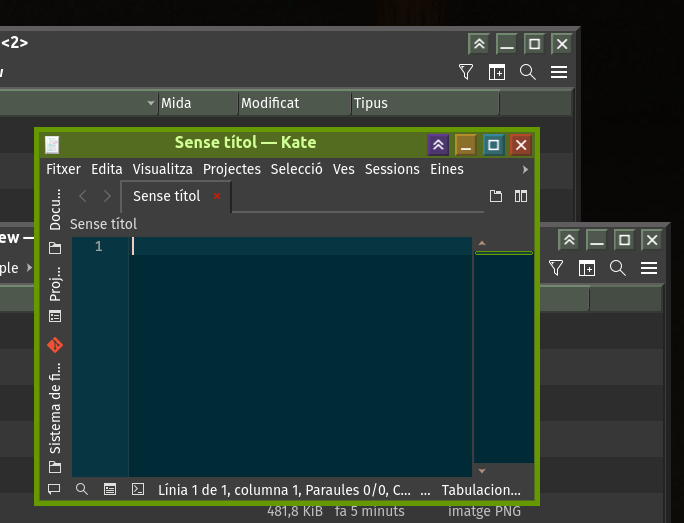Open the Proj... sidebar panel
The width and height of the screenshot is (684, 523).
pos(55,284)
